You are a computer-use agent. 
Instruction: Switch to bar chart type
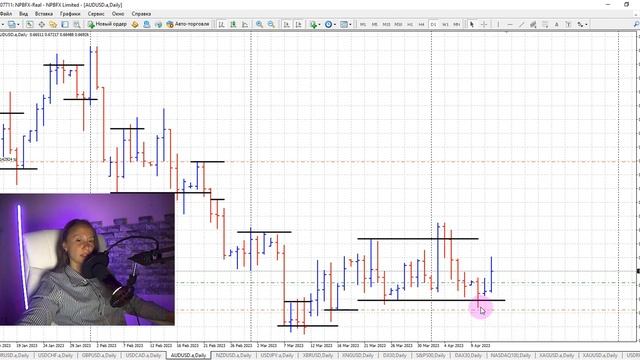pos(221,24)
